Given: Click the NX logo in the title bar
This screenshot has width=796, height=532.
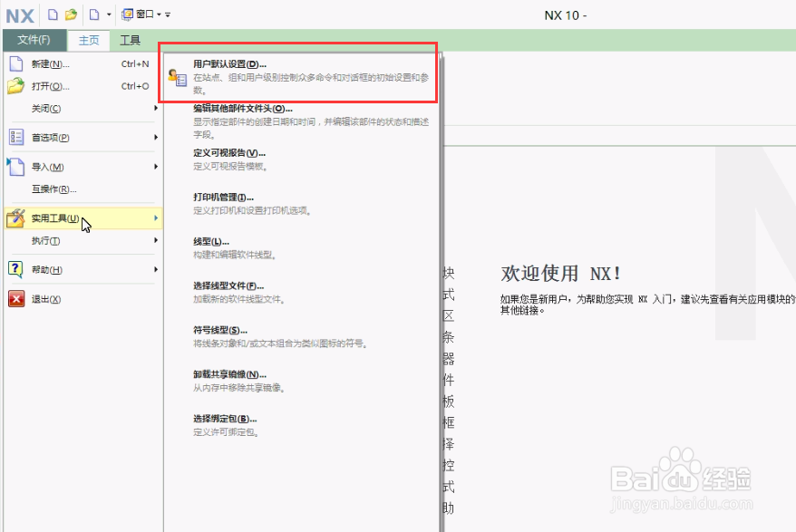Looking at the screenshot, I should click(x=20, y=15).
